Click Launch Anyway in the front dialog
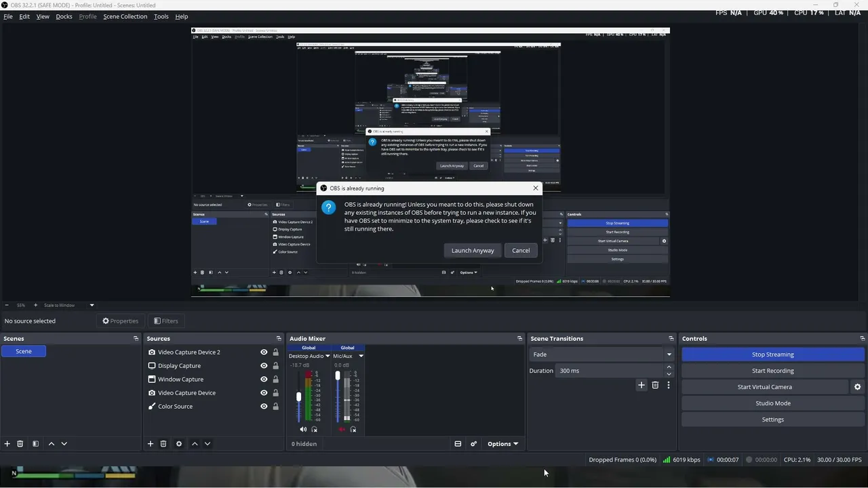Image resolution: width=868 pixels, height=488 pixels. 473,251
